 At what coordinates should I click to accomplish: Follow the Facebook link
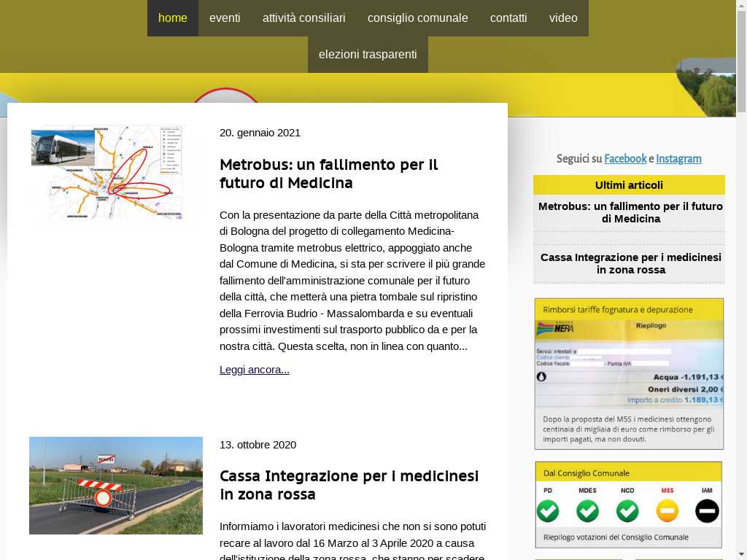point(625,158)
